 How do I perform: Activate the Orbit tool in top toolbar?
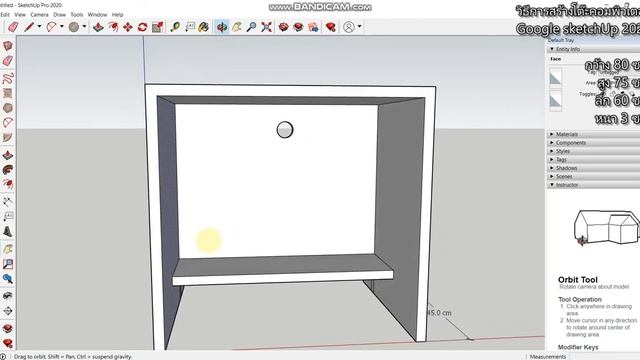(222, 27)
